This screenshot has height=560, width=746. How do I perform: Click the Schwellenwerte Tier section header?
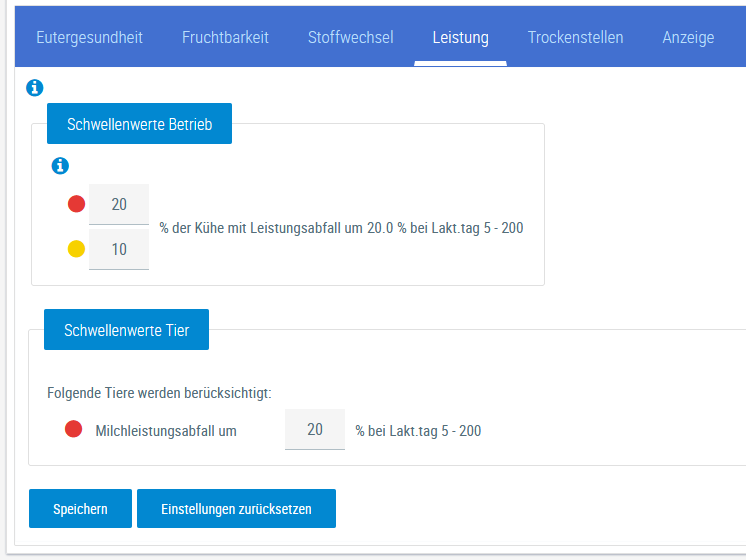point(126,330)
